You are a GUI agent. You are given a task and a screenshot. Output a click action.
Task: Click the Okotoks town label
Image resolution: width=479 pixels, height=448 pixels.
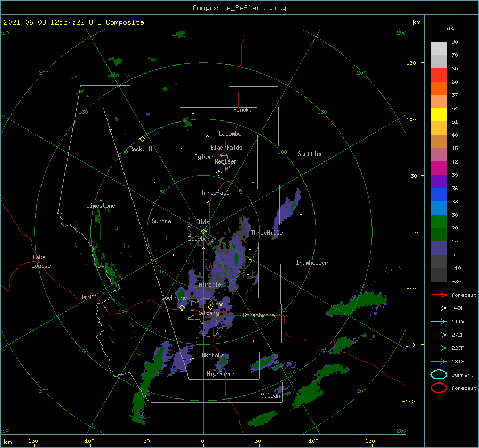click(x=213, y=355)
